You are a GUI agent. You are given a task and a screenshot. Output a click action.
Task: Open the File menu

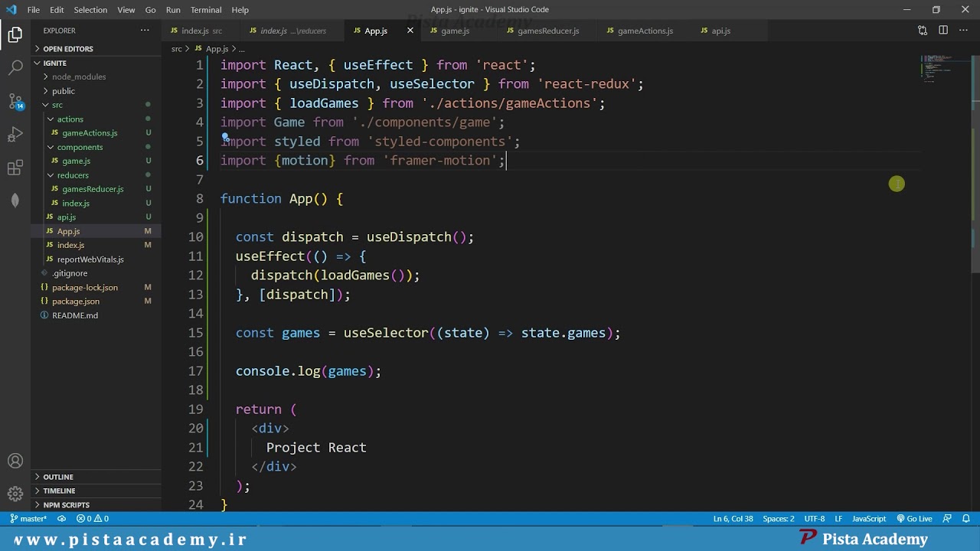pos(34,10)
